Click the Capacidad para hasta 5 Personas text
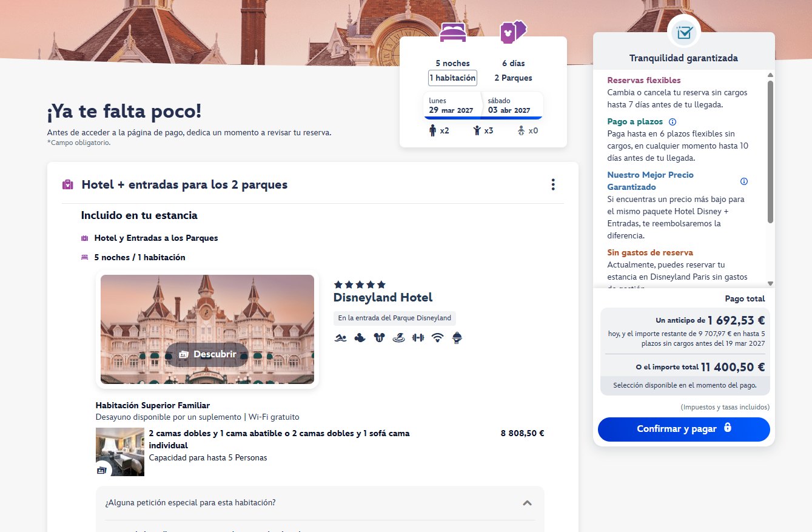812x532 pixels. click(x=208, y=457)
